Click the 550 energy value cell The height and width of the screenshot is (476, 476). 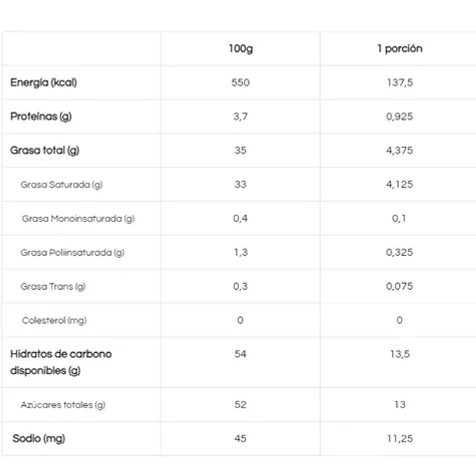click(240, 83)
